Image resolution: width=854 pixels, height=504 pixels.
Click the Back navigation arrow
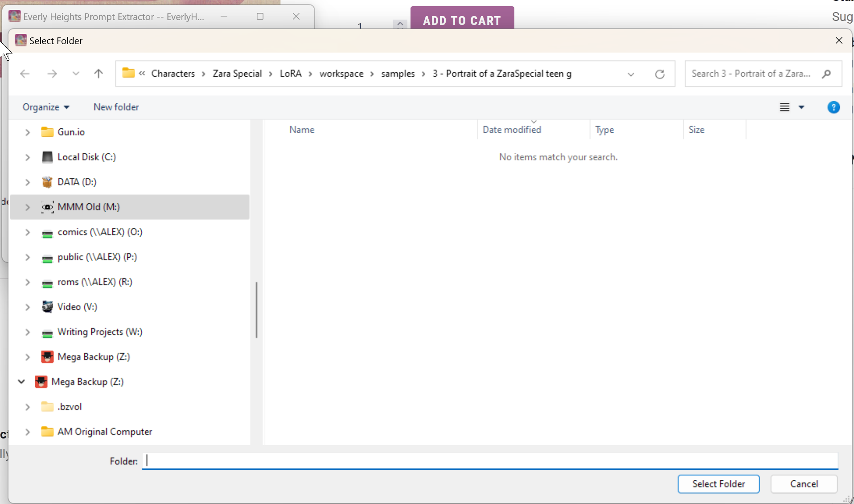click(x=25, y=74)
